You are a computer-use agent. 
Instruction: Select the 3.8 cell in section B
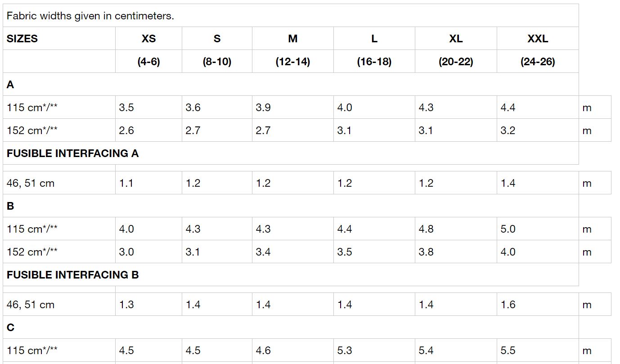click(426, 252)
